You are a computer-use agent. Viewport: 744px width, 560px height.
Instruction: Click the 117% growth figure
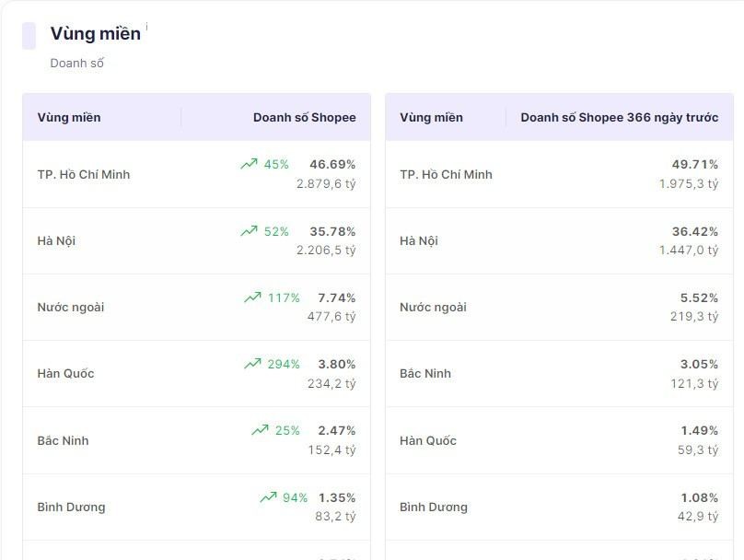[x=284, y=297]
